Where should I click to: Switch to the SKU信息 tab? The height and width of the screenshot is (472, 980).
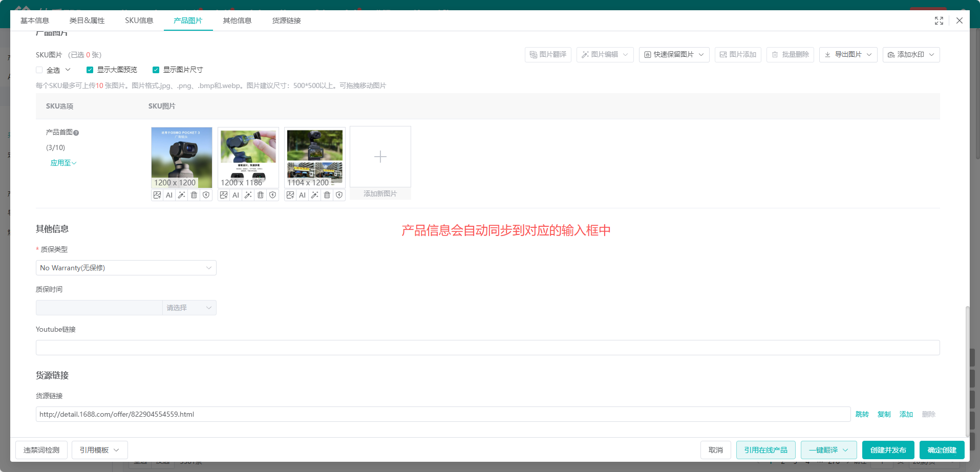139,20
